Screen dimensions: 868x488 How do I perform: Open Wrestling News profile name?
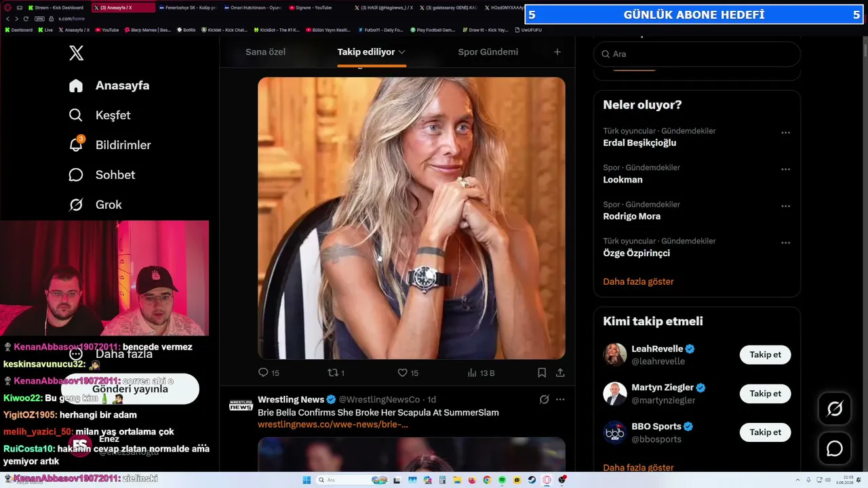coord(291,399)
